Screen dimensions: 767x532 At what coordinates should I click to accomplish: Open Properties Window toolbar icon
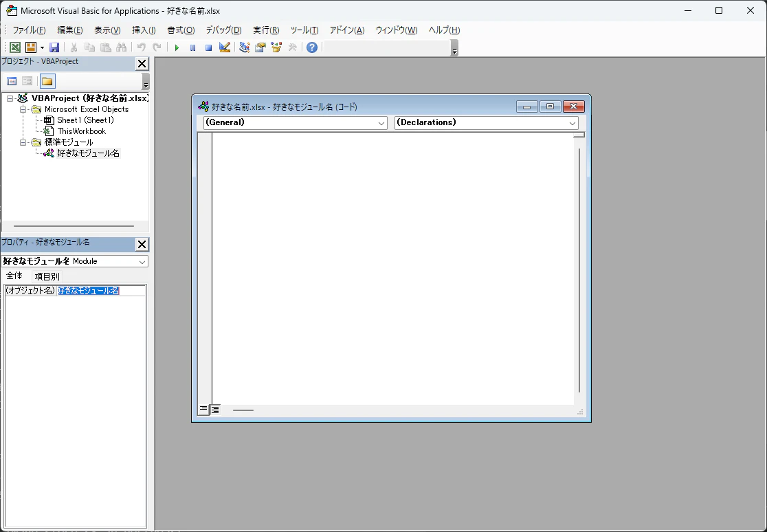tap(260, 47)
